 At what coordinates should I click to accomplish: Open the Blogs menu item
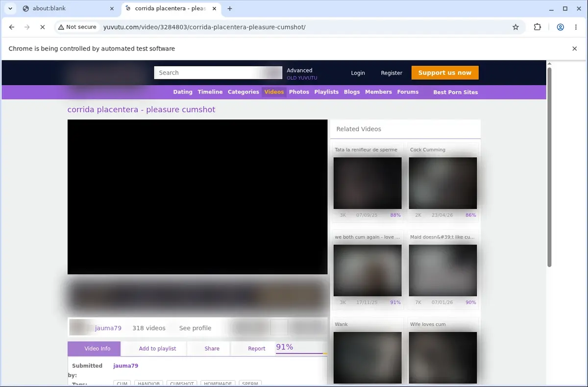(x=352, y=92)
